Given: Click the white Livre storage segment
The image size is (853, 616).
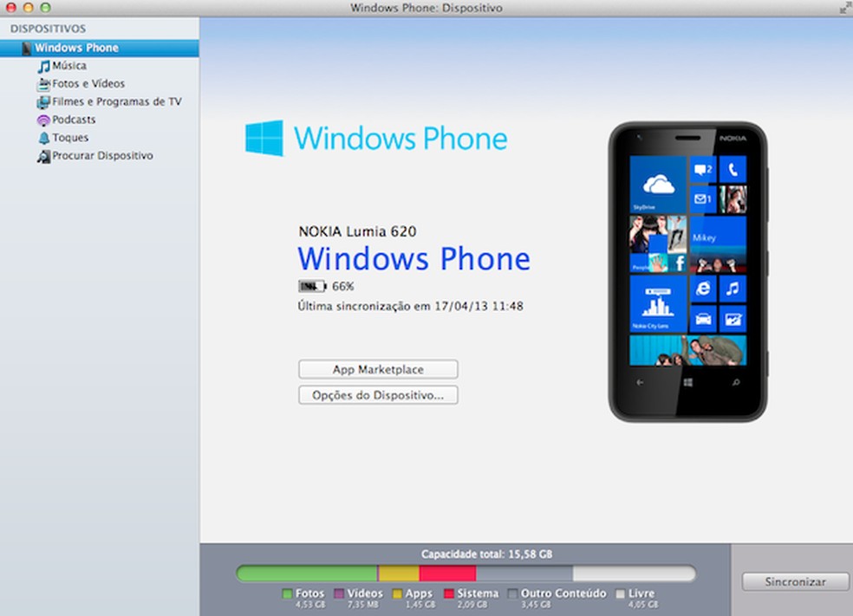Looking at the screenshot, I should tap(635, 573).
